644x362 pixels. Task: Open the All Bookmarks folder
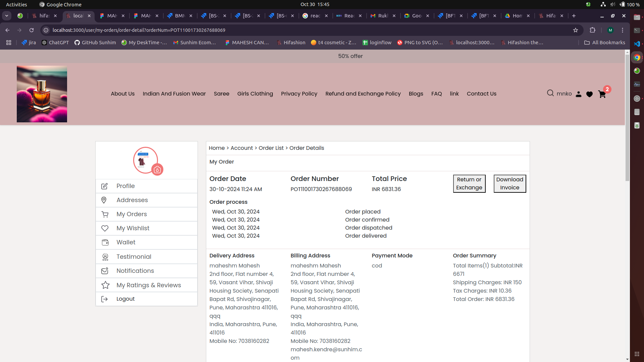(604, 43)
